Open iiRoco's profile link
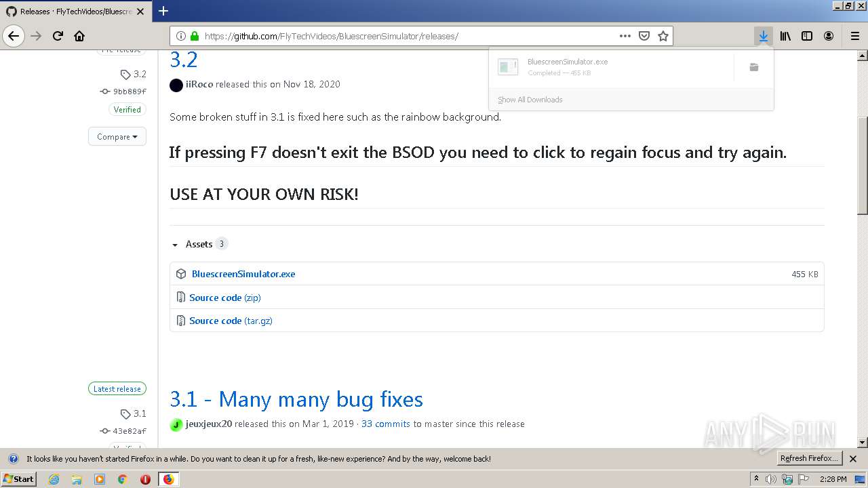 click(199, 84)
